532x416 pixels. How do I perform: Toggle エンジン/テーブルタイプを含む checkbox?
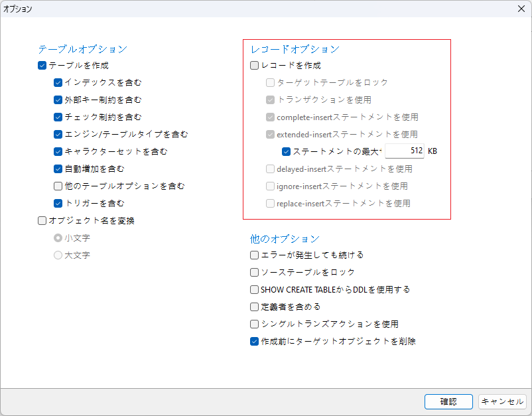tap(58, 135)
